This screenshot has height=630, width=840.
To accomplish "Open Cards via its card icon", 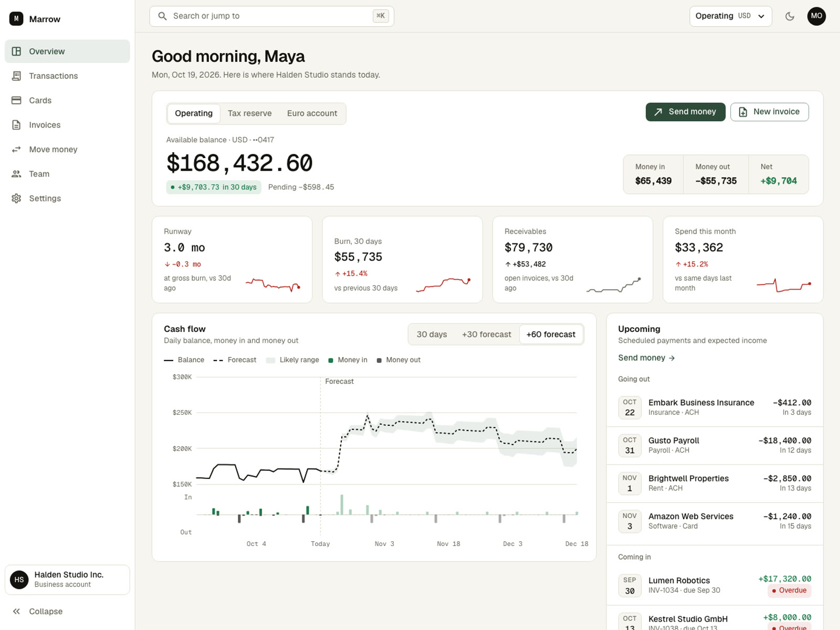I will click(16, 100).
